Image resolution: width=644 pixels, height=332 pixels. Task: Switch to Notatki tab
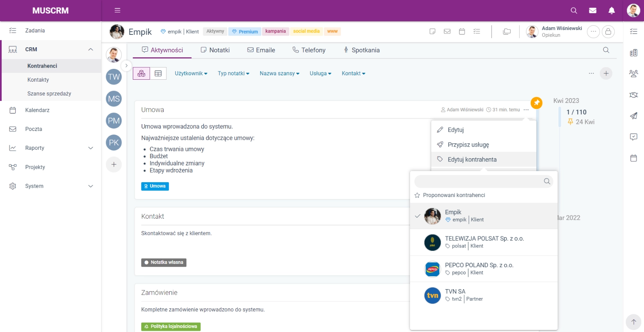(215, 50)
